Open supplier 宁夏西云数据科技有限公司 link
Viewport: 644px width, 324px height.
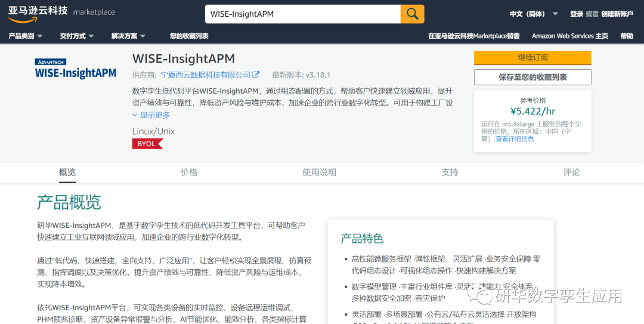[x=205, y=75]
